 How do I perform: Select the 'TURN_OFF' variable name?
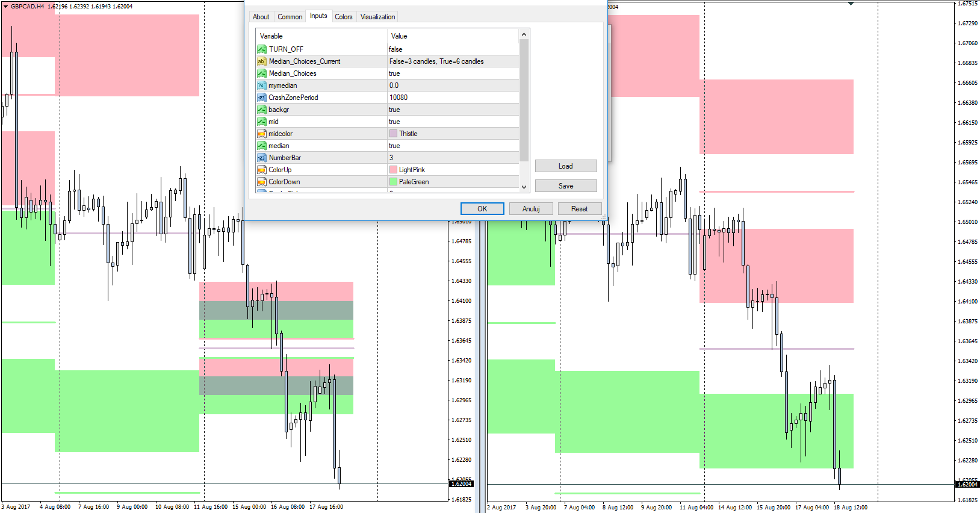(286, 49)
